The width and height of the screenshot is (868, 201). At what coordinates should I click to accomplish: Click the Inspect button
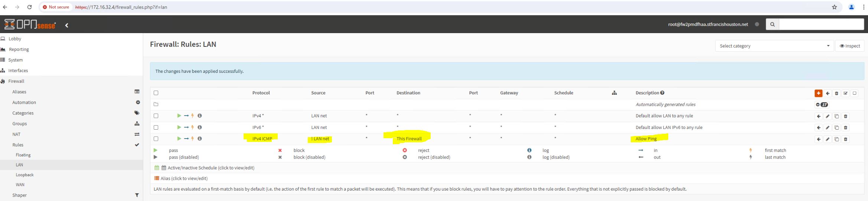point(849,46)
